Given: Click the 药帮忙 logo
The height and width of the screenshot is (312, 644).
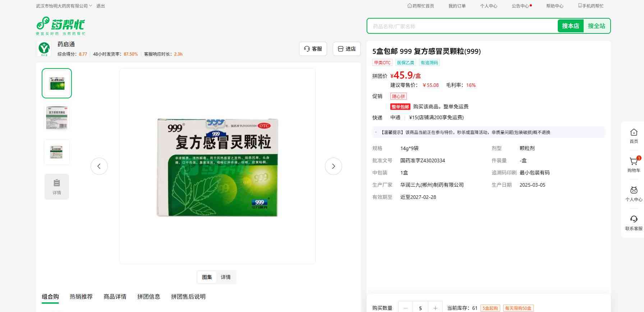Looking at the screenshot, I should [x=60, y=25].
